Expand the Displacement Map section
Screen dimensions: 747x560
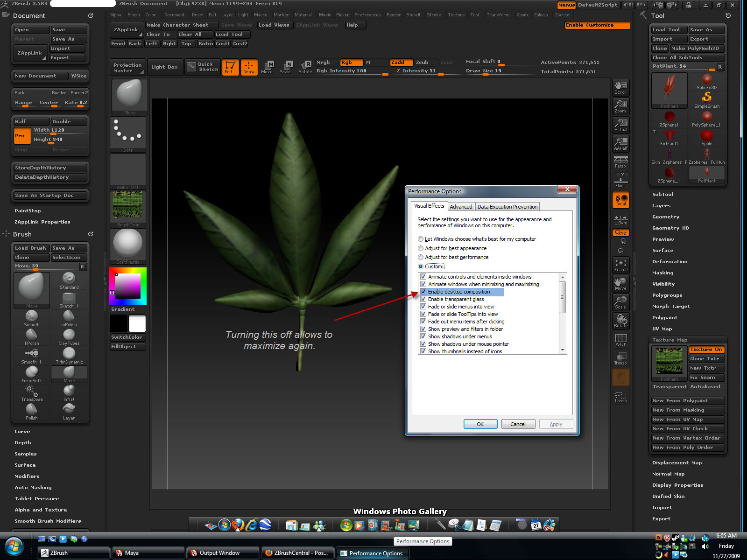click(x=677, y=462)
